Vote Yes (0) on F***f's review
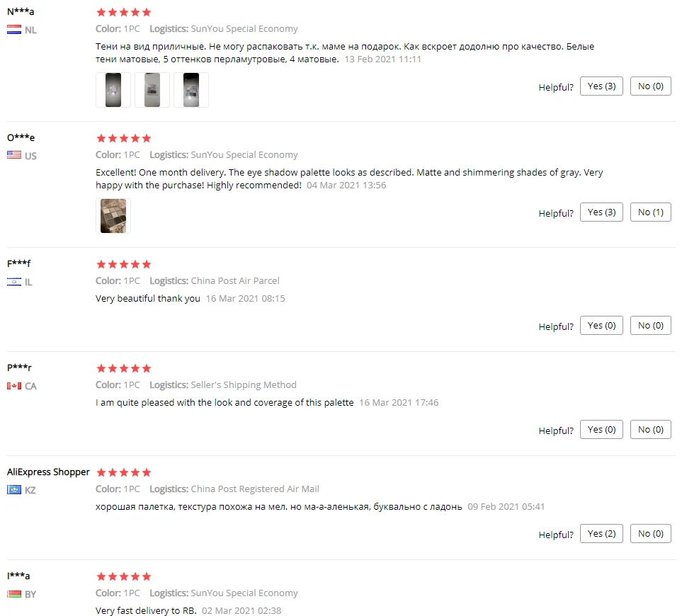682x616 pixels. coord(601,325)
